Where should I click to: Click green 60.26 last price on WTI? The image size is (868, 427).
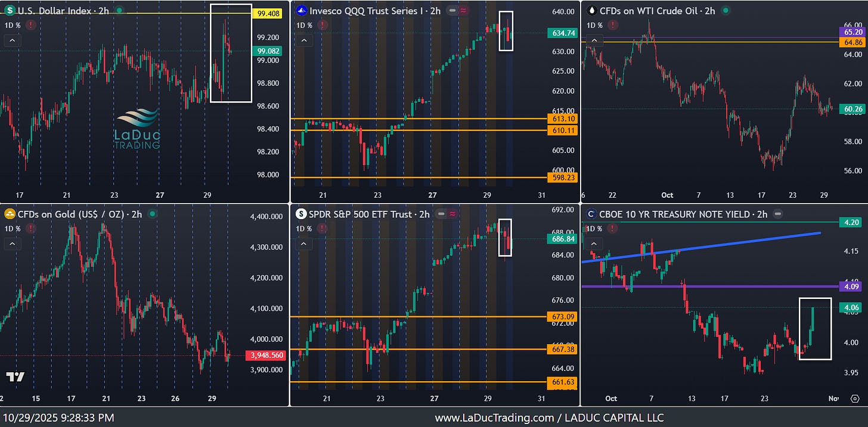tap(853, 108)
